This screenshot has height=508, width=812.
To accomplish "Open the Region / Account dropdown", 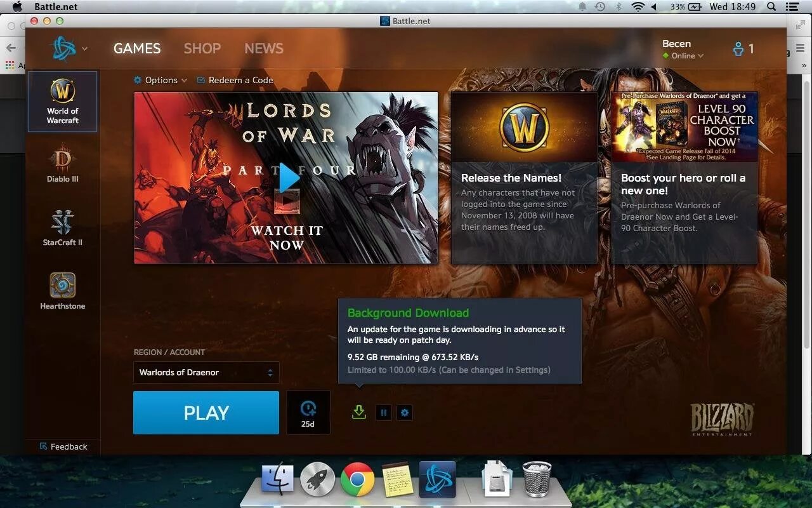I will pyautogui.click(x=206, y=372).
